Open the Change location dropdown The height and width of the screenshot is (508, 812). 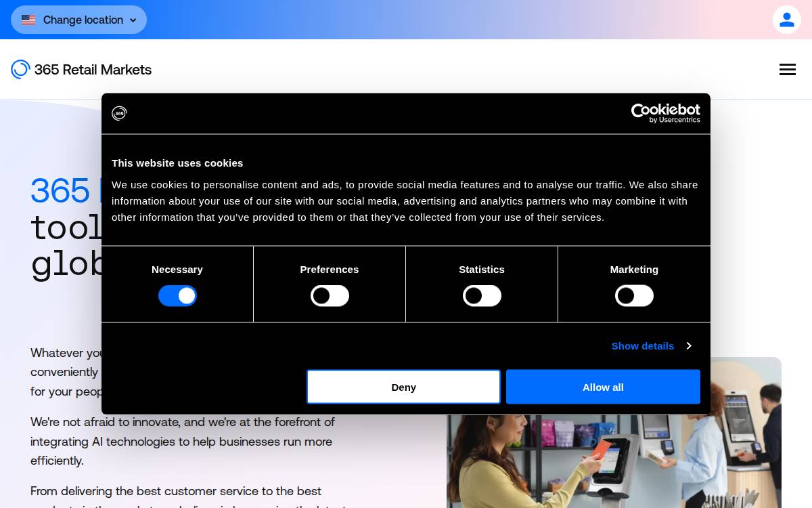pyautogui.click(x=78, y=20)
